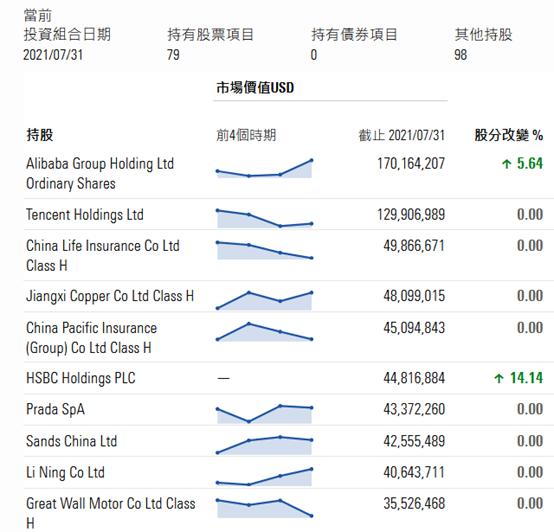Click the Prada SpA sparkline chart
This screenshot has height=532, width=554.
[264, 414]
